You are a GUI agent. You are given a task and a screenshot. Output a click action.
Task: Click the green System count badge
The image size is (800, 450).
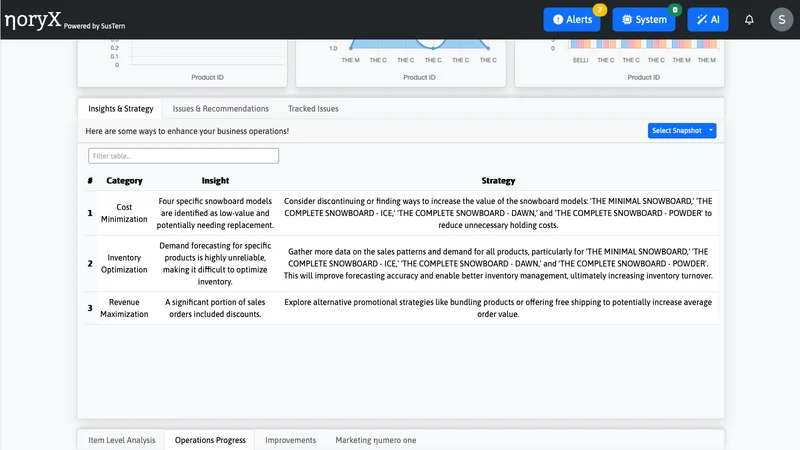675,9
